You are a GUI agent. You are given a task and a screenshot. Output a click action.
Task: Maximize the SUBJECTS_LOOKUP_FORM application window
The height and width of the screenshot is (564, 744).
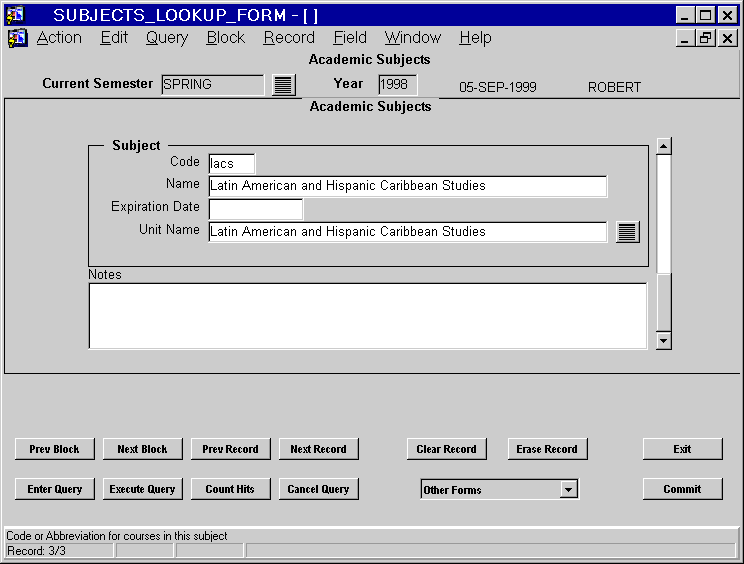[x=705, y=15]
